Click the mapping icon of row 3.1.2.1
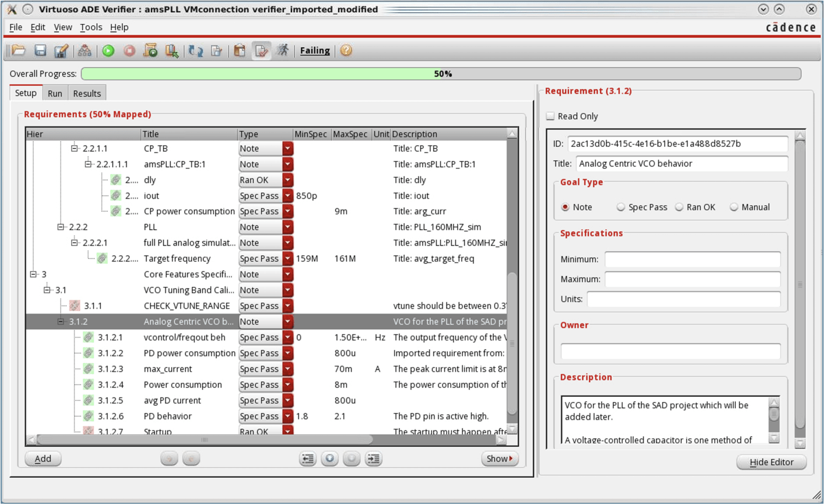The image size is (825, 504). [x=89, y=337]
